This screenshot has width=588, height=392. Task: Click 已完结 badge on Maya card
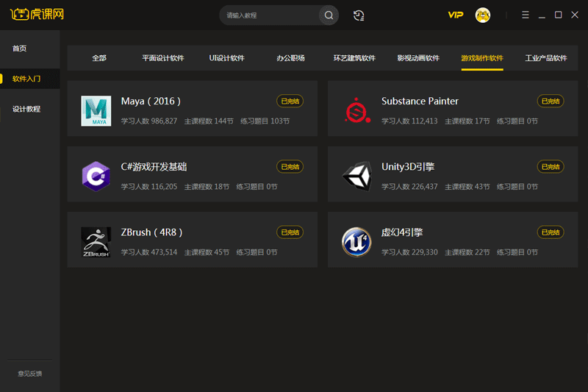point(290,101)
